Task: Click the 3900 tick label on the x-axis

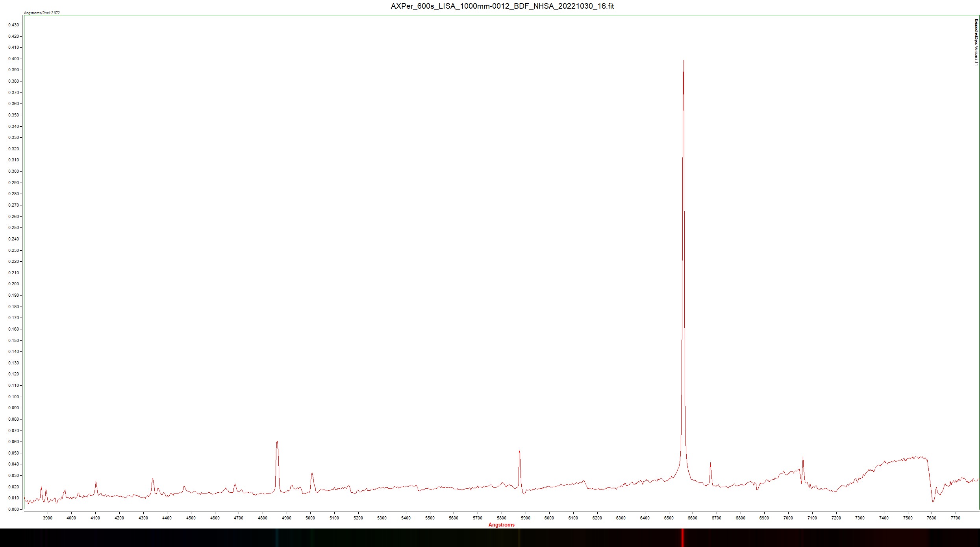Action: [47, 518]
